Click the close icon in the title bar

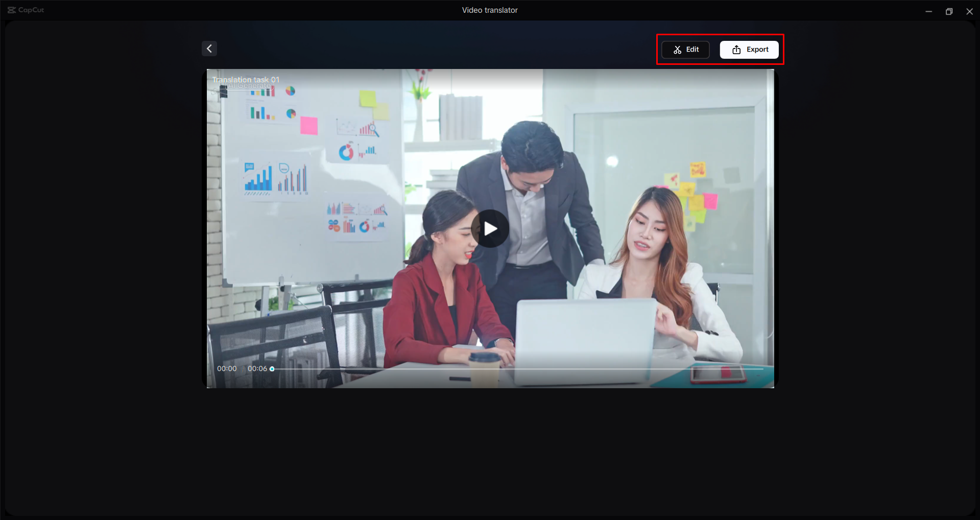[x=969, y=11]
